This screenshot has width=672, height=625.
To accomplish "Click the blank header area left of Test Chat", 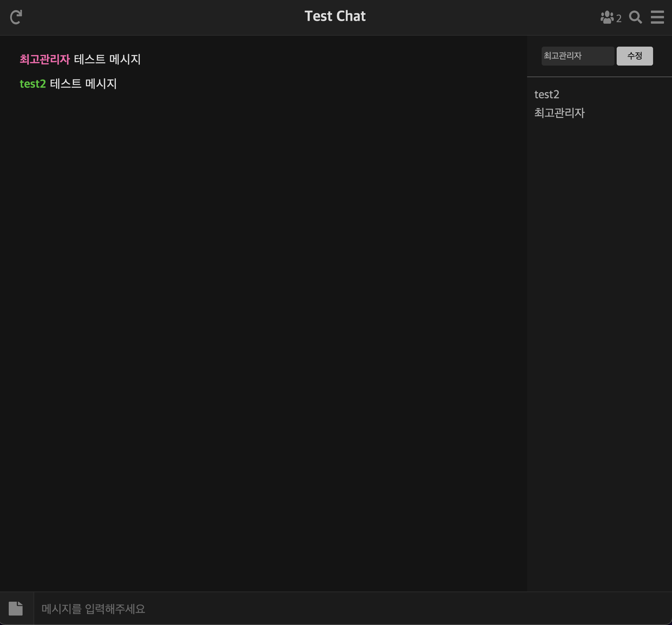I will coord(164,17).
